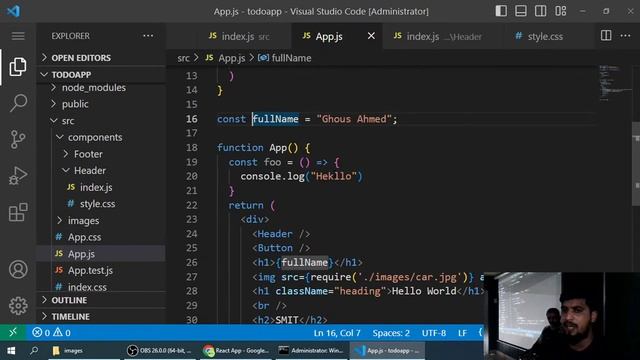Open the Extensions view
Viewport: 640px width, 360px height.
coord(18,212)
